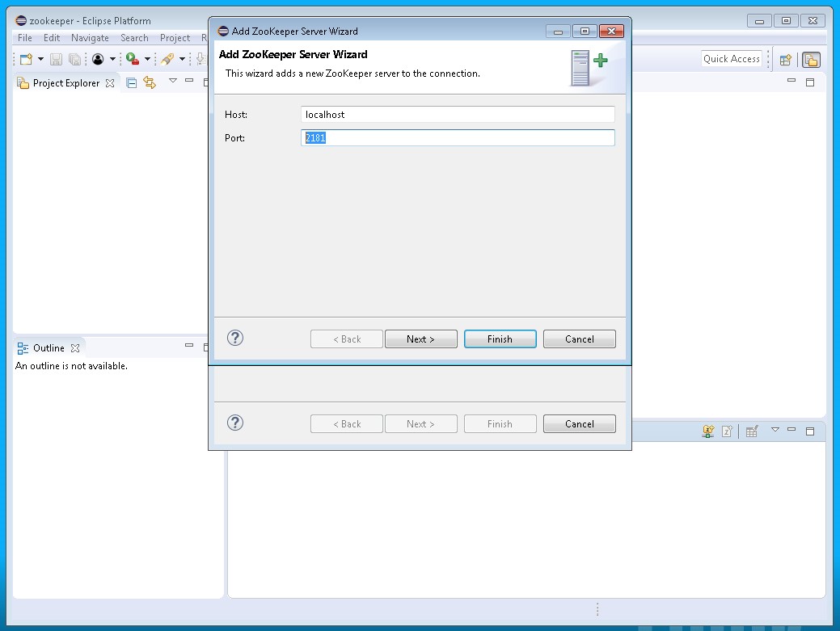
Task: Open the Project Explorer view menu
Action: [x=172, y=81]
